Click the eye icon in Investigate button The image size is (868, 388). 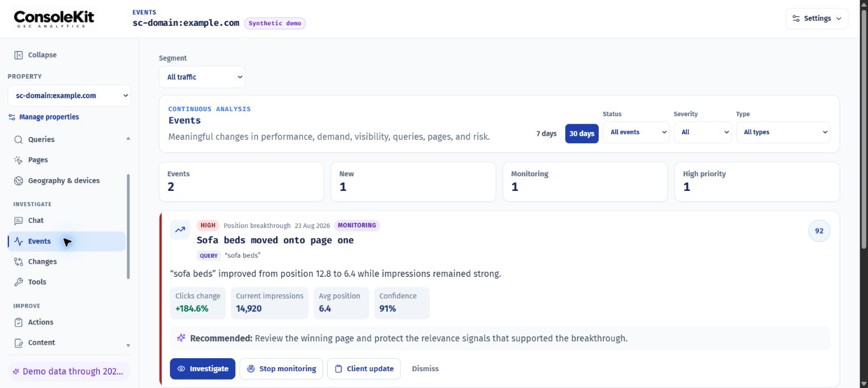pos(181,369)
